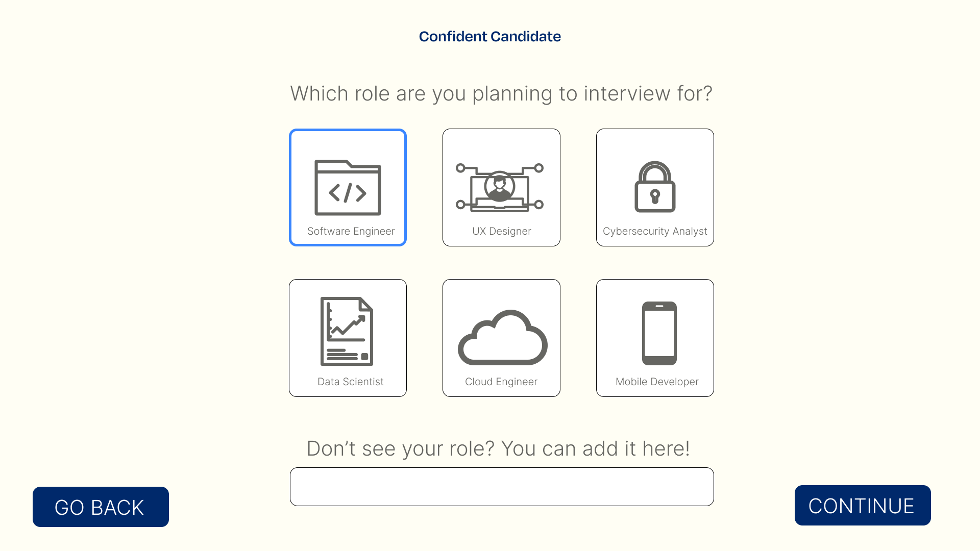The height and width of the screenshot is (551, 980).
Task: Select the UX Designer laptop user icon
Action: (500, 187)
